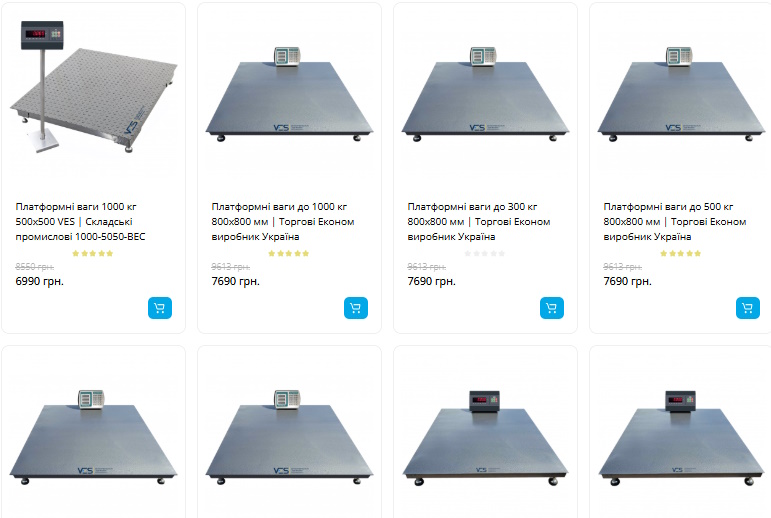
Task: Click the до 300 кг scale product image
Action: (485, 94)
